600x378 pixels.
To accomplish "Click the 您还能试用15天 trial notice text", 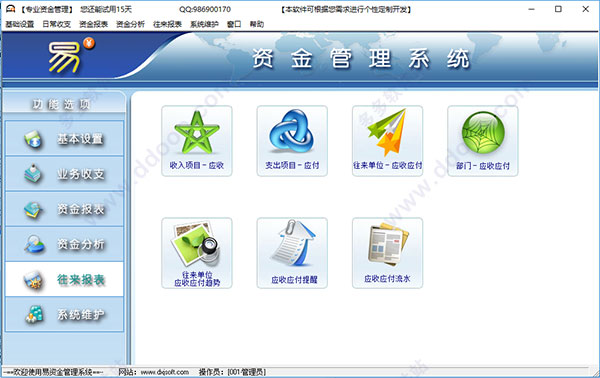I will point(106,9).
